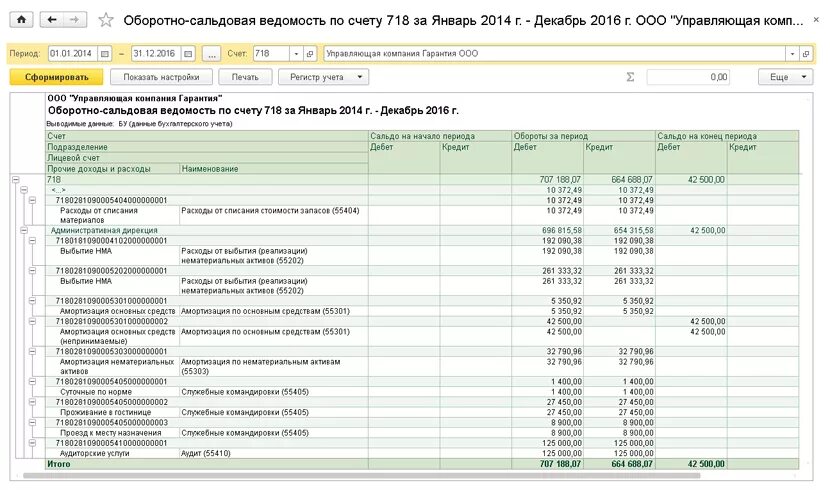Open calendar for start date 01.01.2014
Viewport: 830px width, 490px height.
pyautogui.click(x=105, y=54)
